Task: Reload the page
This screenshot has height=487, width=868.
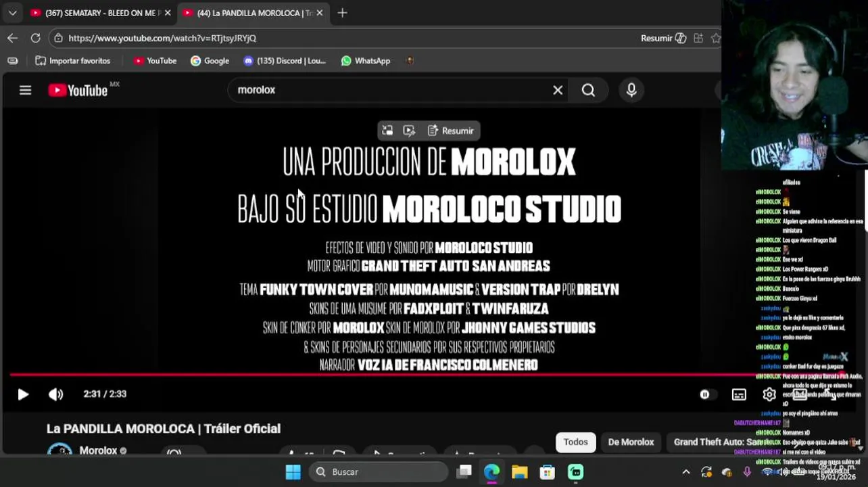Action: [35, 38]
